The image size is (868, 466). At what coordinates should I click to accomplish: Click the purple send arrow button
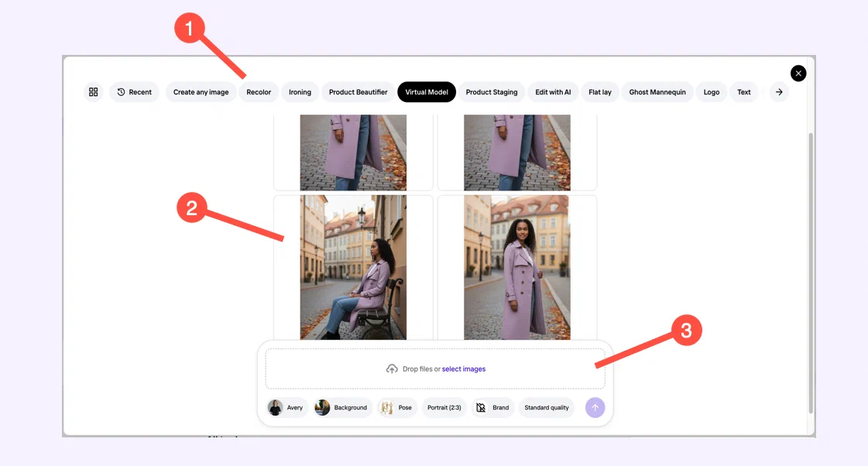[x=595, y=408]
